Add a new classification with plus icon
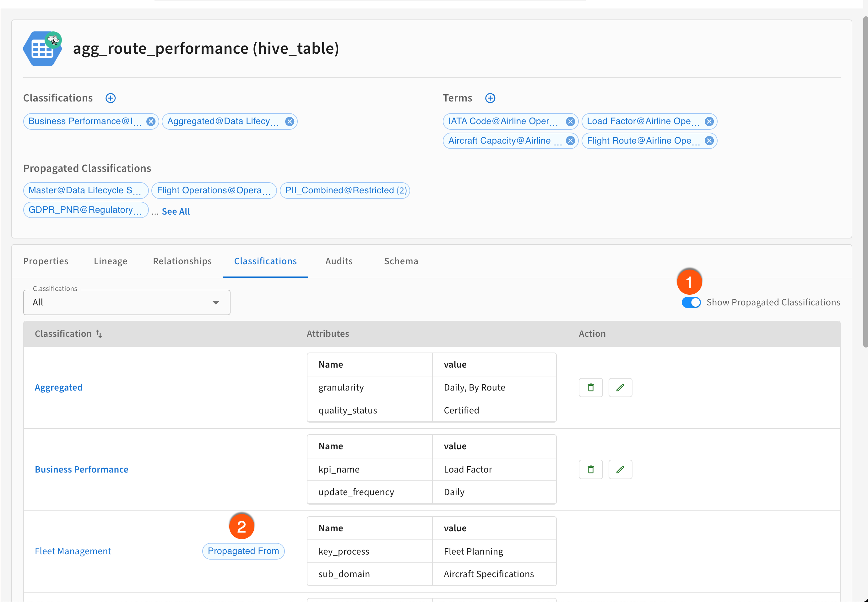 (111, 98)
